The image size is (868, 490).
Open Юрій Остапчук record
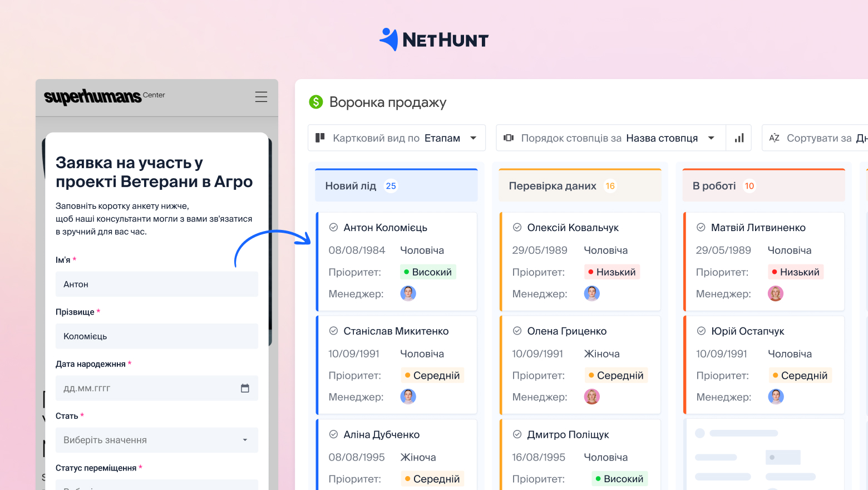pyautogui.click(x=748, y=331)
